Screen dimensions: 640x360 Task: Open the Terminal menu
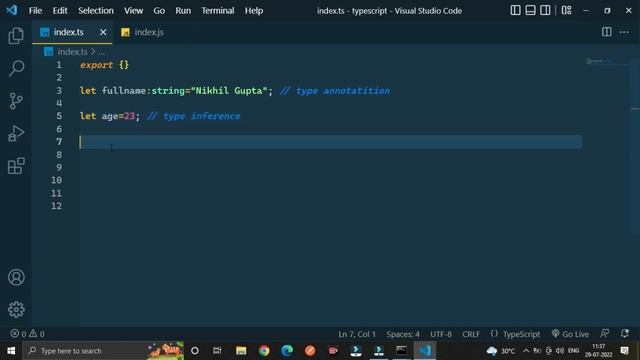(x=218, y=11)
